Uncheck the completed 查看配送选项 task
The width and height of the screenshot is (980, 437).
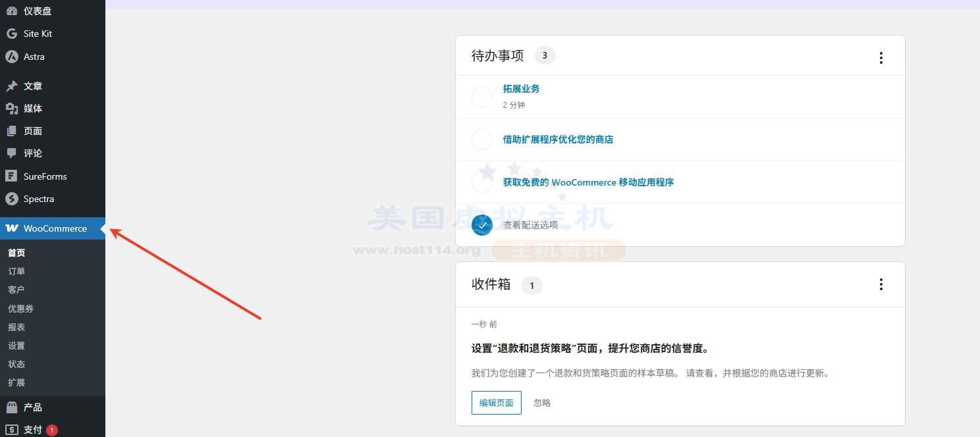tap(481, 224)
